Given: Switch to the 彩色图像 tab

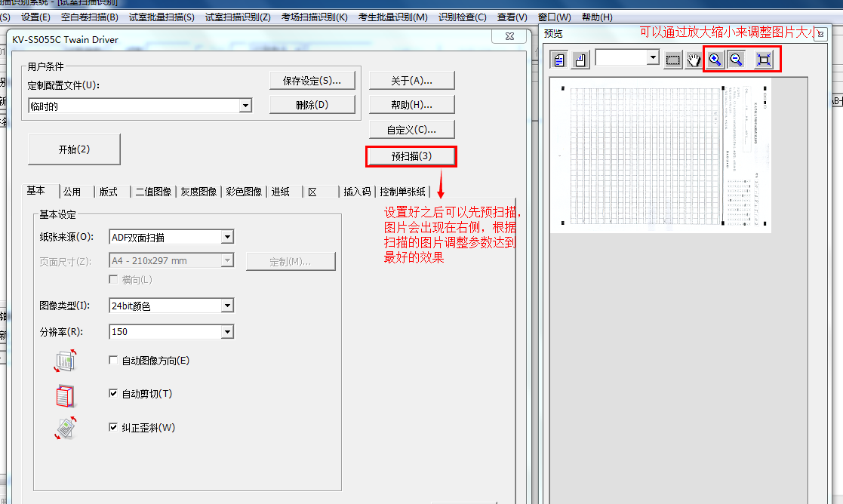Looking at the screenshot, I should 243,192.
